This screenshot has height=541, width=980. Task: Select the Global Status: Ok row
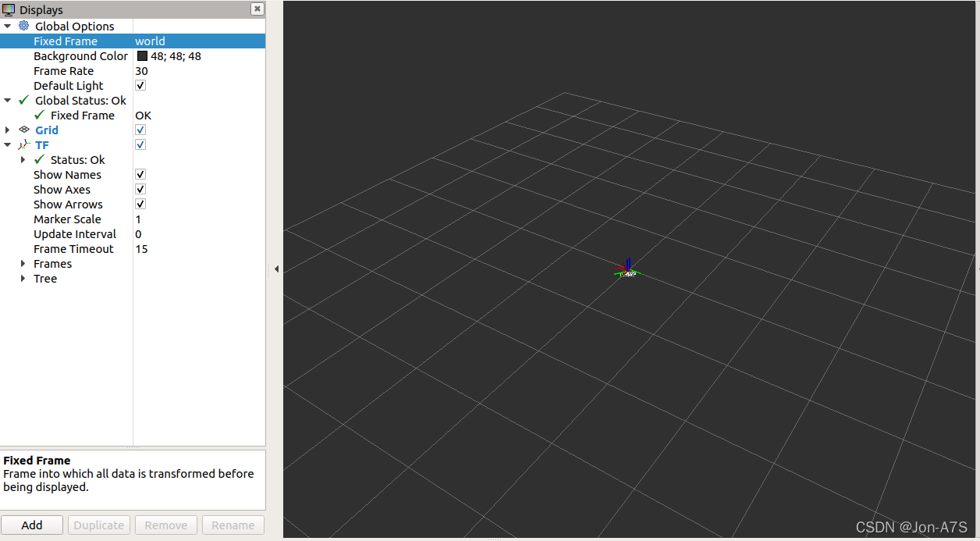(x=80, y=100)
